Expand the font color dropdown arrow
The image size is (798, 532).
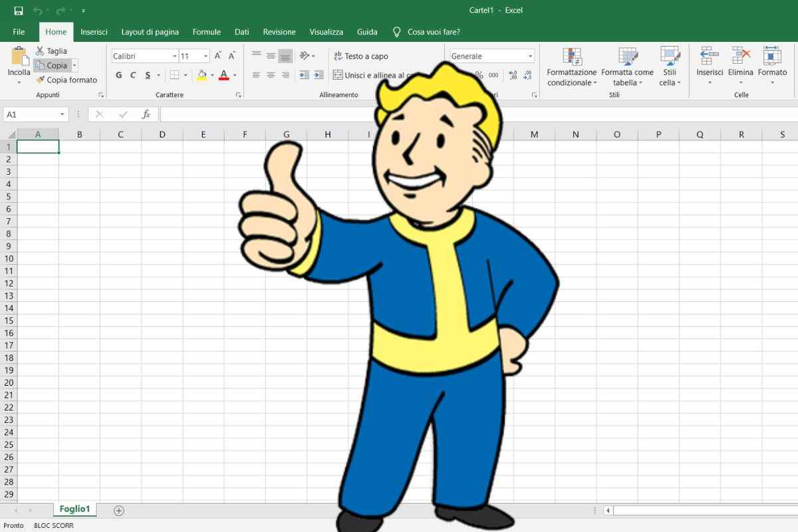coord(235,75)
